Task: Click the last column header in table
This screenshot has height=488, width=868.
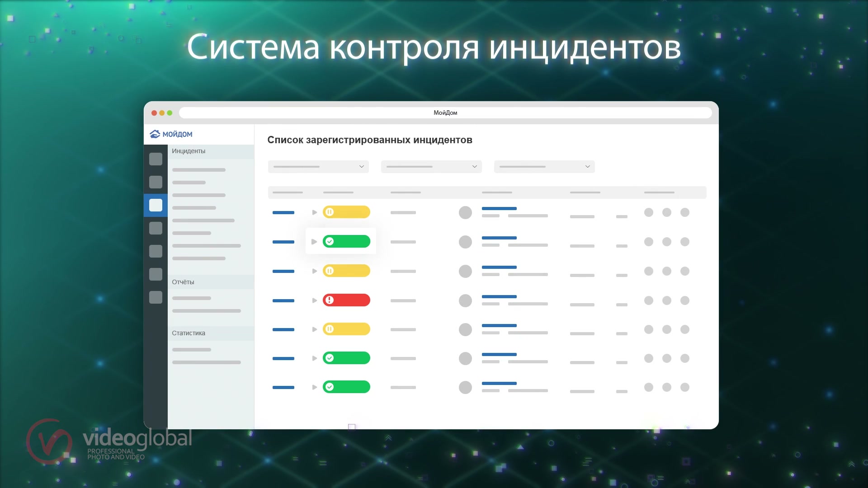Action: [x=659, y=192]
